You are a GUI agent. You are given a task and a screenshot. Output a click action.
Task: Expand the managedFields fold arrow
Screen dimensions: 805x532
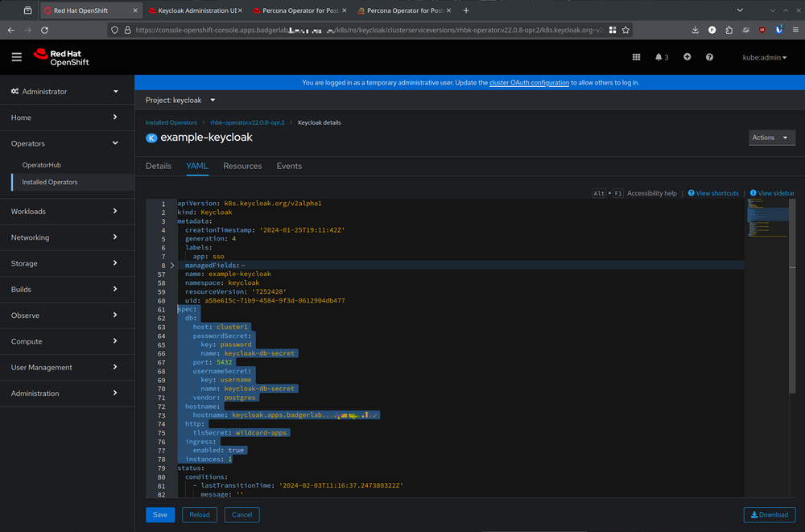click(x=172, y=265)
